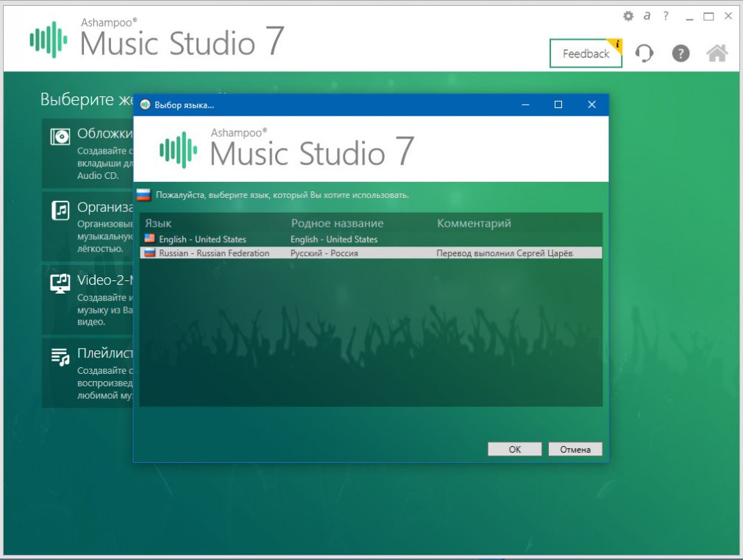The image size is (743, 560).
Task: Click the Организа music note icon
Action: click(60, 210)
